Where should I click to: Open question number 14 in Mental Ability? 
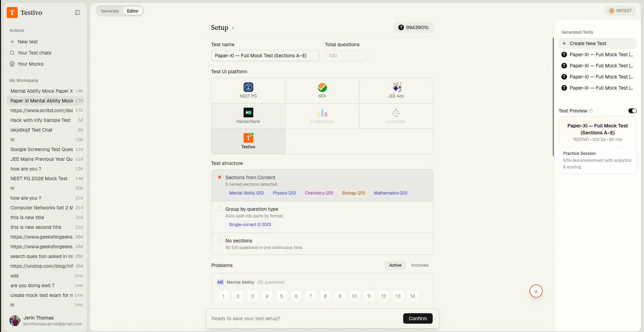[x=413, y=296]
